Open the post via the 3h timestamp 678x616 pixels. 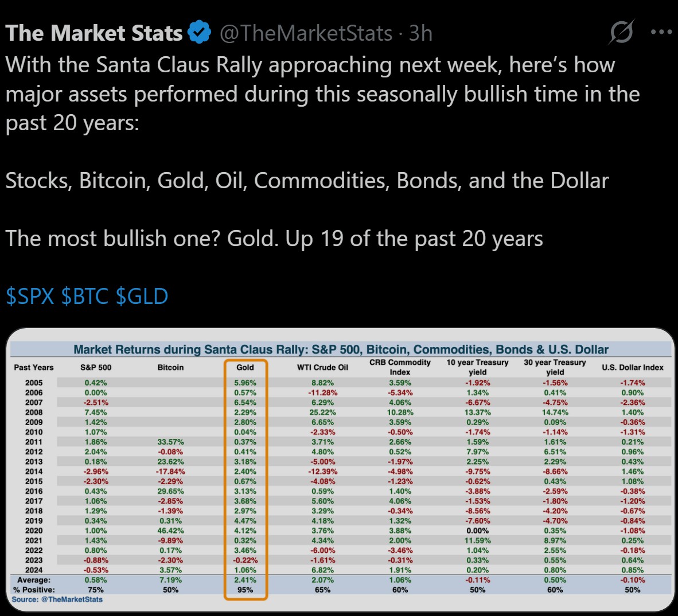[x=420, y=33]
